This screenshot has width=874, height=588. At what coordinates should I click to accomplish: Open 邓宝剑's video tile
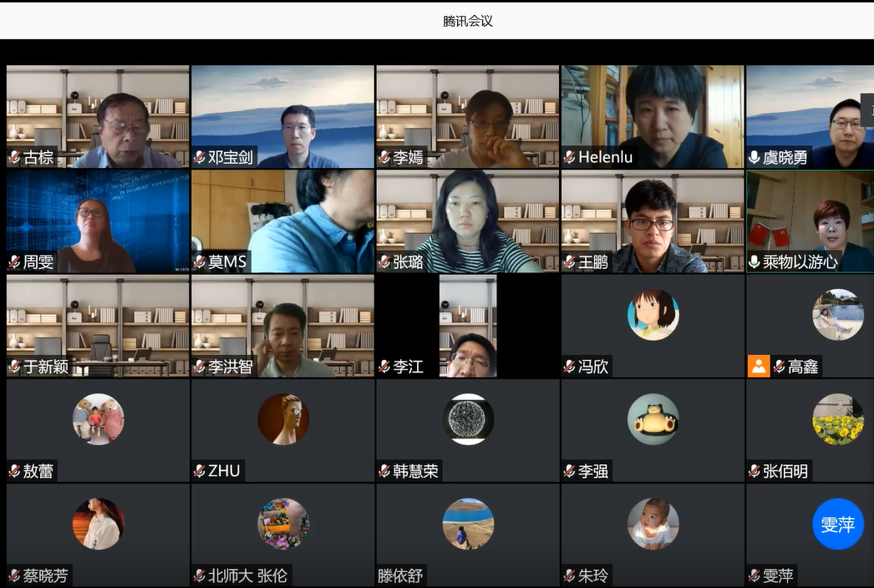click(x=282, y=116)
